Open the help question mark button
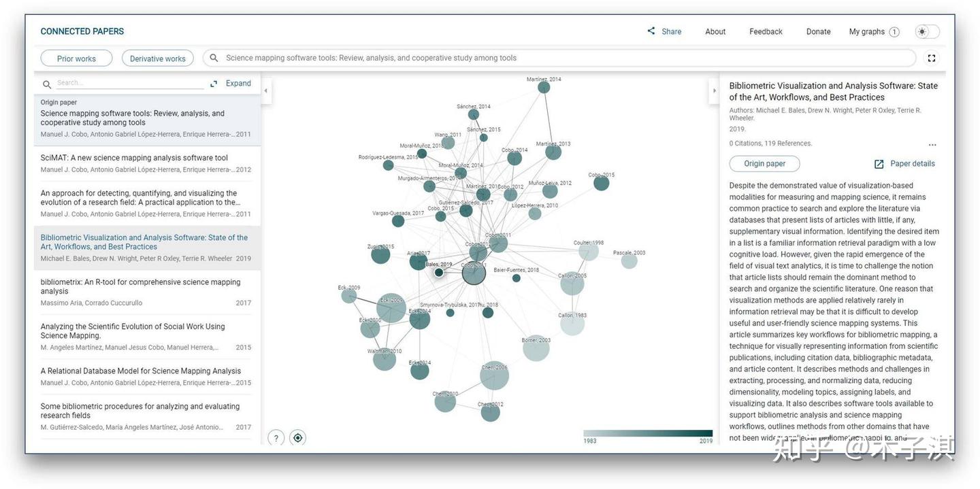Screen dimensions: 980x489 (x=276, y=438)
